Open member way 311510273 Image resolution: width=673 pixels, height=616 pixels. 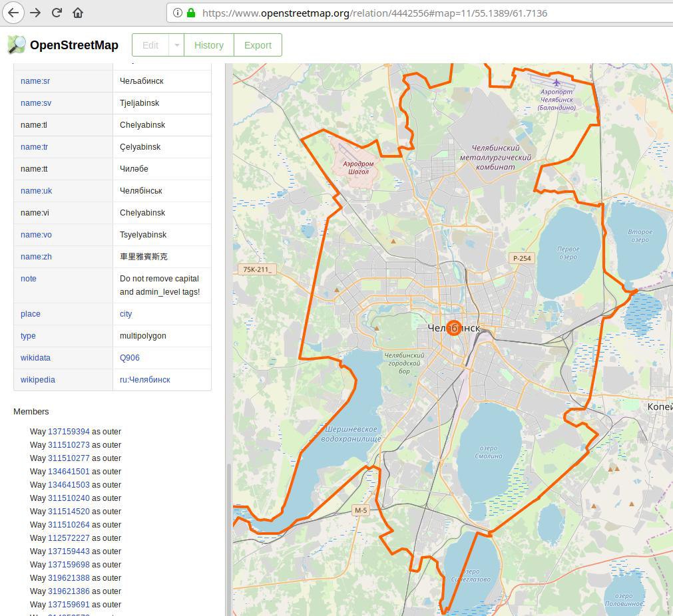pyautogui.click(x=69, y=445)
